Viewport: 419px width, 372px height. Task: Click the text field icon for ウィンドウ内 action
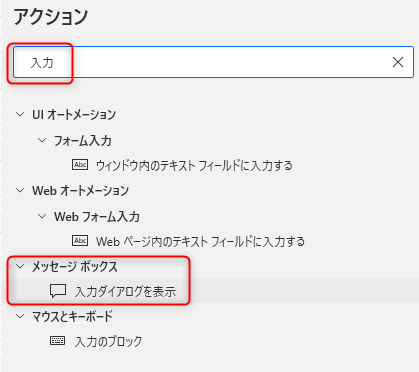[80, 165]
